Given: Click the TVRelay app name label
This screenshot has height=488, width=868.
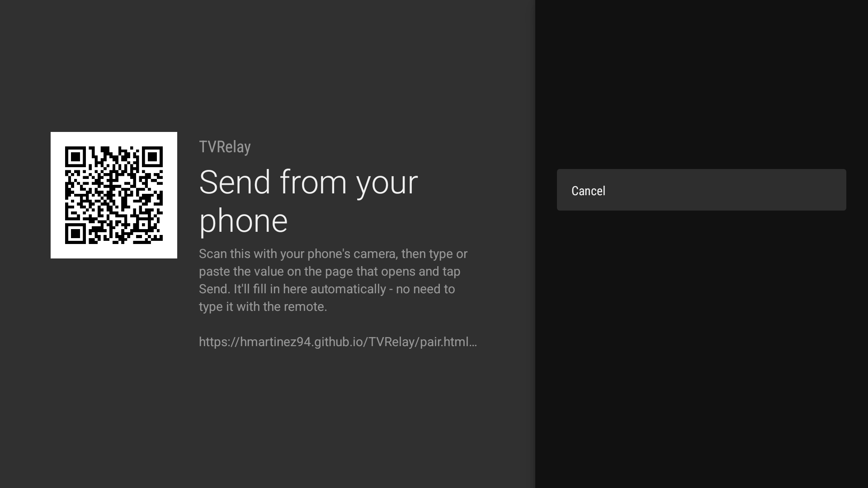Looking at the screenshot, I should click(225, 147).
